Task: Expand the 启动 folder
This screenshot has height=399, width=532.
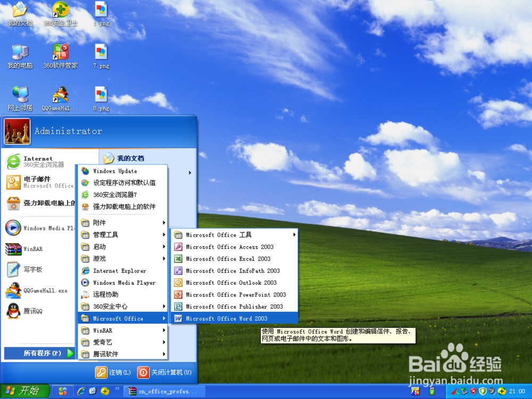Action: [x=123, y=247]
